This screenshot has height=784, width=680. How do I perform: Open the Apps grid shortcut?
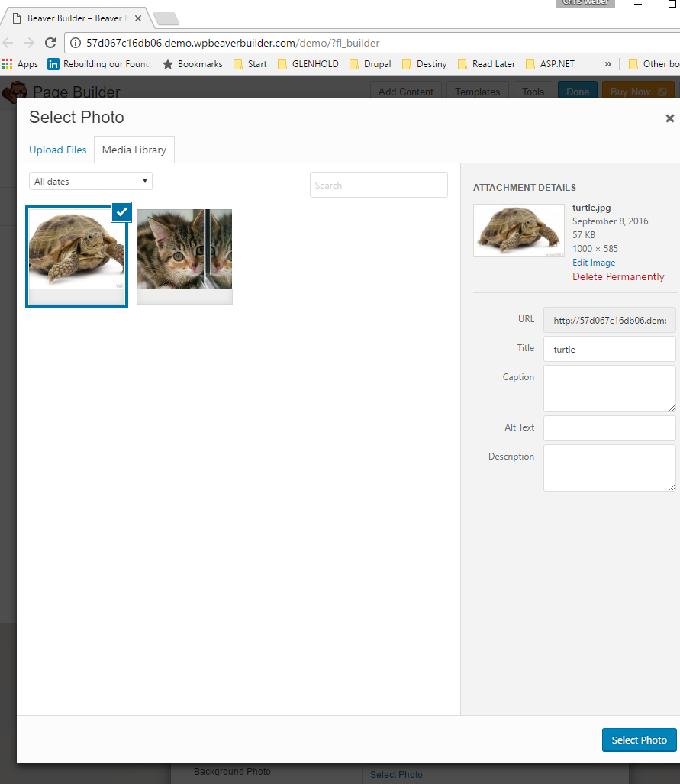click(x=20, y=64)
